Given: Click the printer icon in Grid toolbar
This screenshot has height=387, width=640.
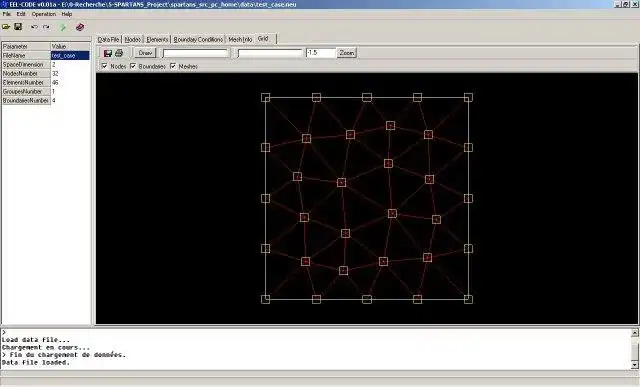Looking at the screenshot, I should click(119, 53).
